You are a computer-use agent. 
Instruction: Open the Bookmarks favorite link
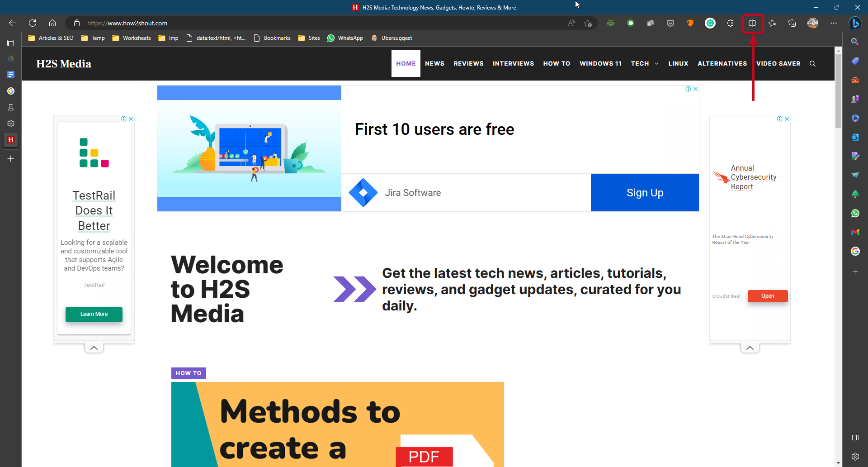(x=272, y=38)
